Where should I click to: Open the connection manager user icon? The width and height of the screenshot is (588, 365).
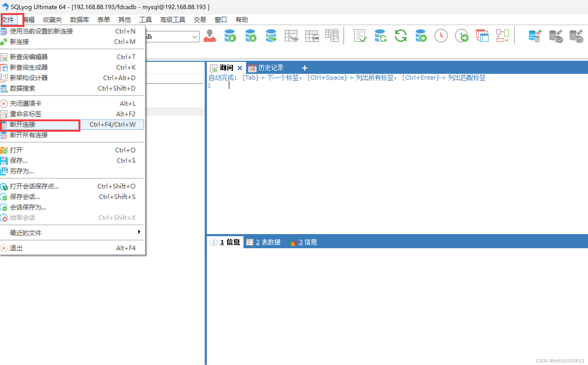coord(209,36)
